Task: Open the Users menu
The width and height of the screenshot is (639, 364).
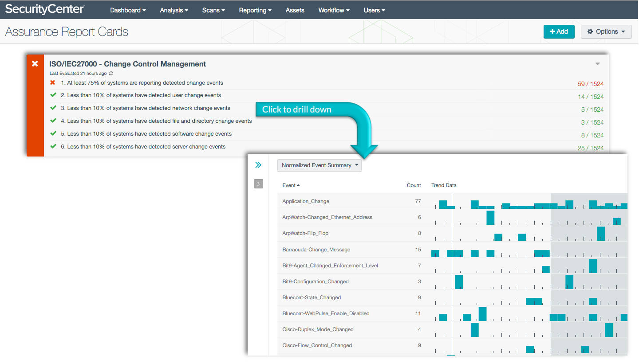Action: [374, 10]
